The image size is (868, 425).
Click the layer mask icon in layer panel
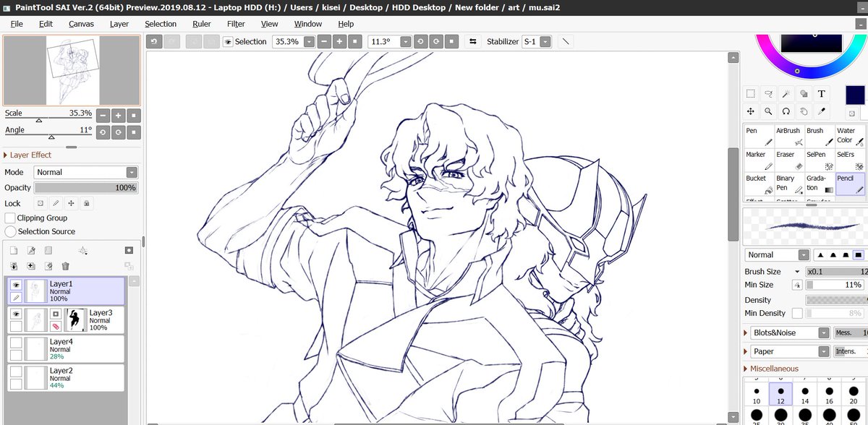(129, 251)
